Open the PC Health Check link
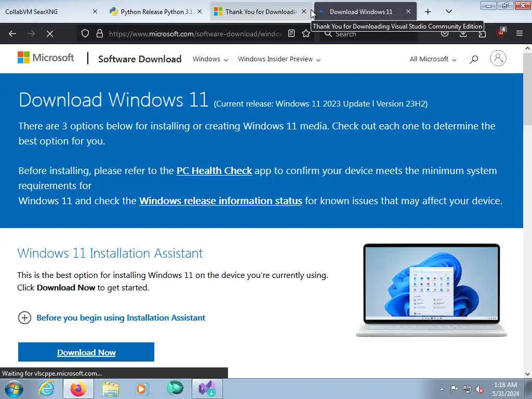This screenshot has height=399, width=532. click(x=214, y=170)
